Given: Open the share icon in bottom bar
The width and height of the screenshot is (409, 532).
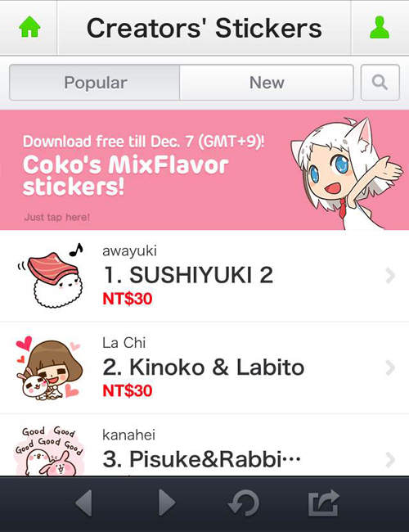Looking at the screenshot, I should (324, 503).
